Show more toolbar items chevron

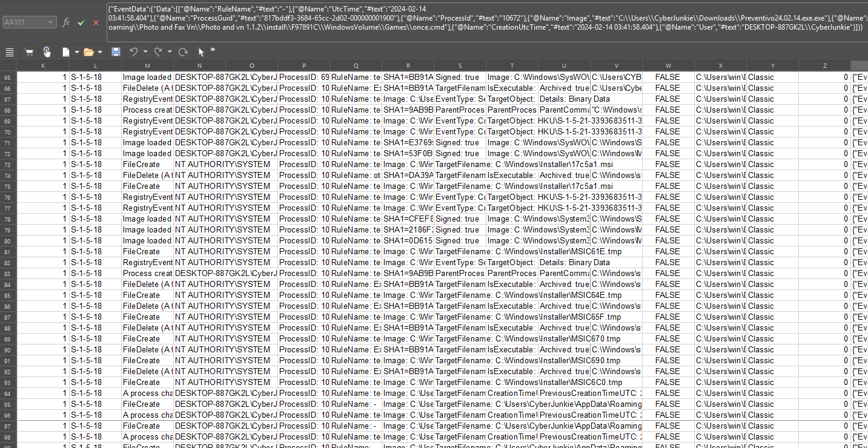pyautogui.click(x=213, y=50)
